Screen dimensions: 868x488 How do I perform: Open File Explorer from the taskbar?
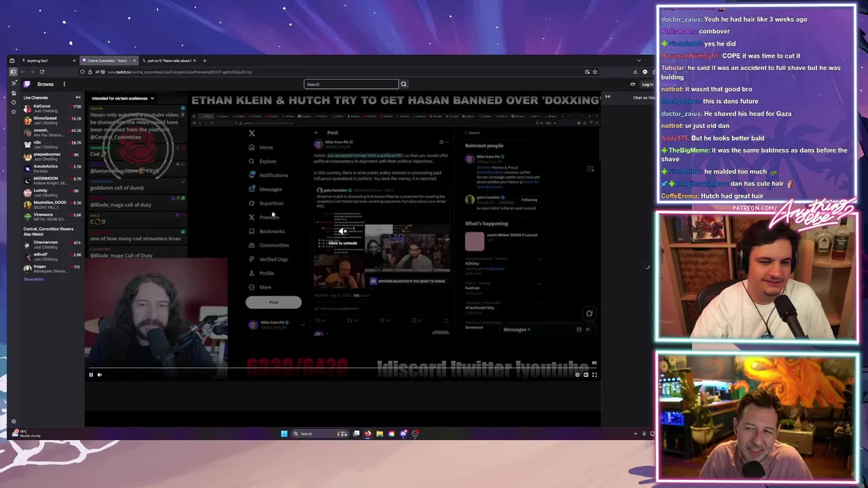[379, 434]
